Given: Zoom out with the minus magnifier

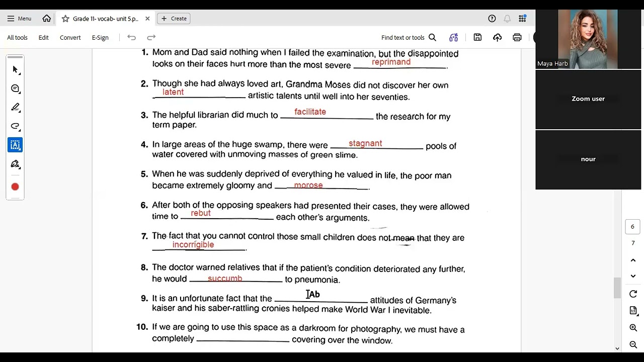Looking at the screenshot, I should point(633,344).
